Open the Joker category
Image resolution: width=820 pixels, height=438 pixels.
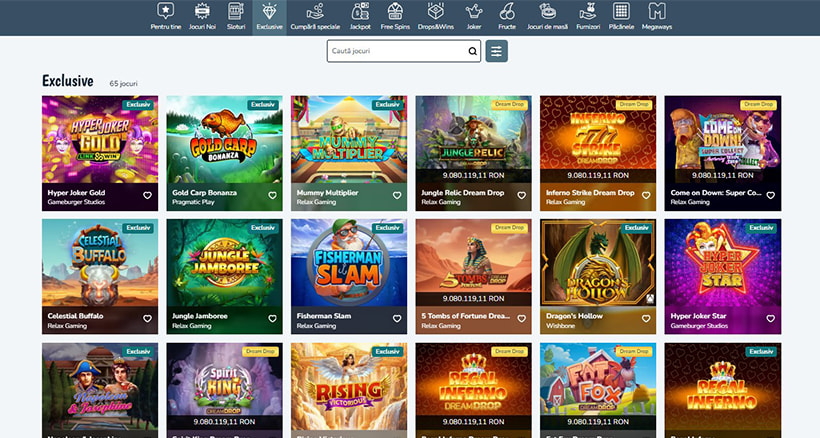coord(474,17)
